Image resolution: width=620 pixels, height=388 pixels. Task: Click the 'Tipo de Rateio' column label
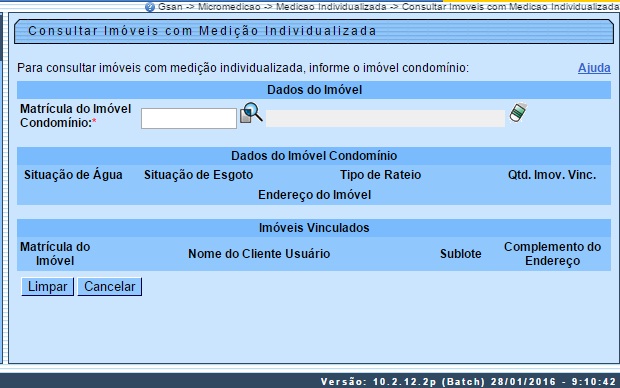(x=380, y=175)
